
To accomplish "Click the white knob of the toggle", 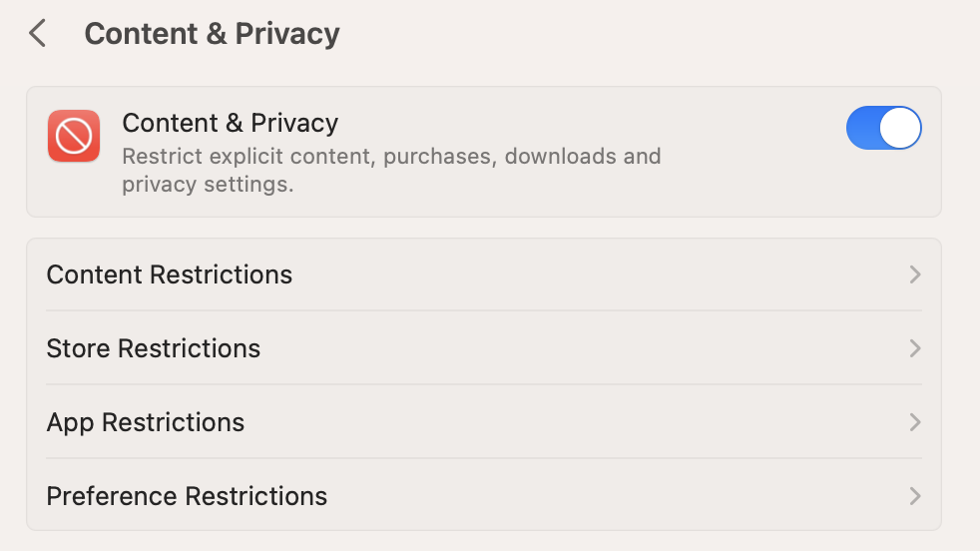I will [x=900, y=128].
